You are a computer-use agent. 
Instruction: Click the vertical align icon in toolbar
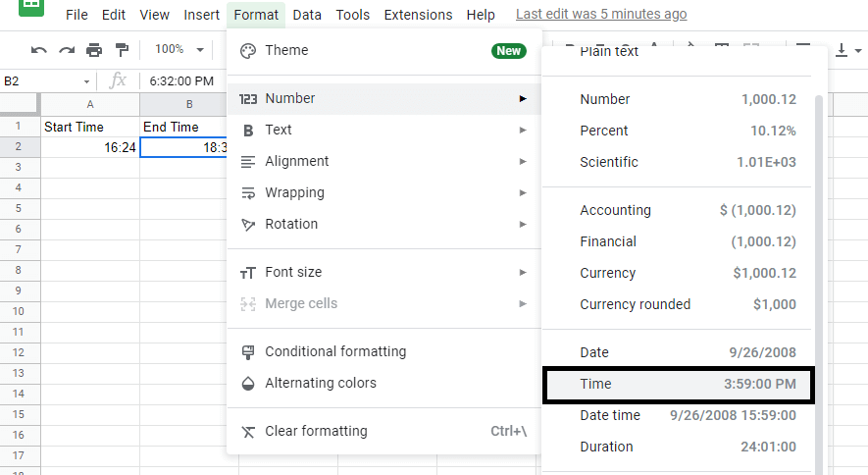[x=841, y=50]
